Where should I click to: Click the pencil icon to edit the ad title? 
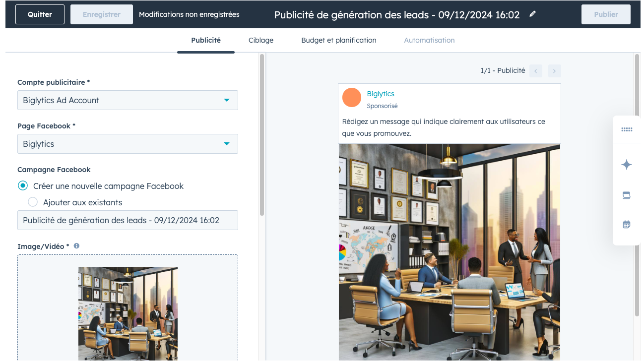[532, 14]
